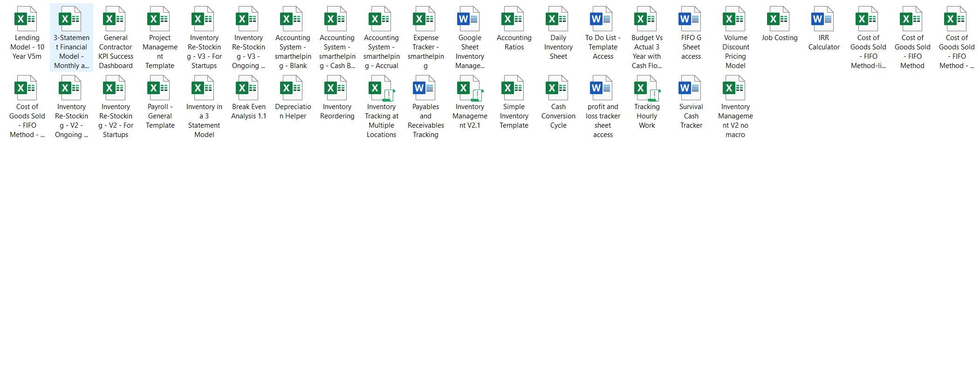980x385 pixels.
Task: Select the Lending Model - 10 Year V5m file
Action: (27, 19)
